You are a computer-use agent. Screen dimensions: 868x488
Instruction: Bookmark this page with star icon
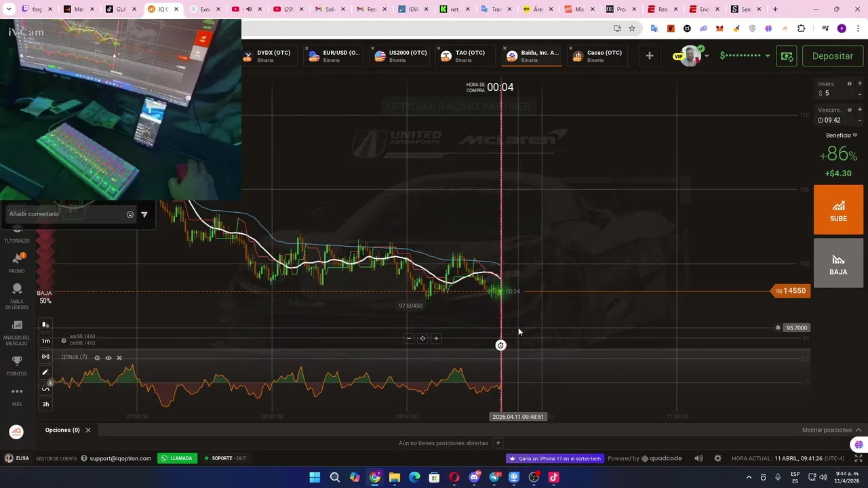[x=632, y=28]
